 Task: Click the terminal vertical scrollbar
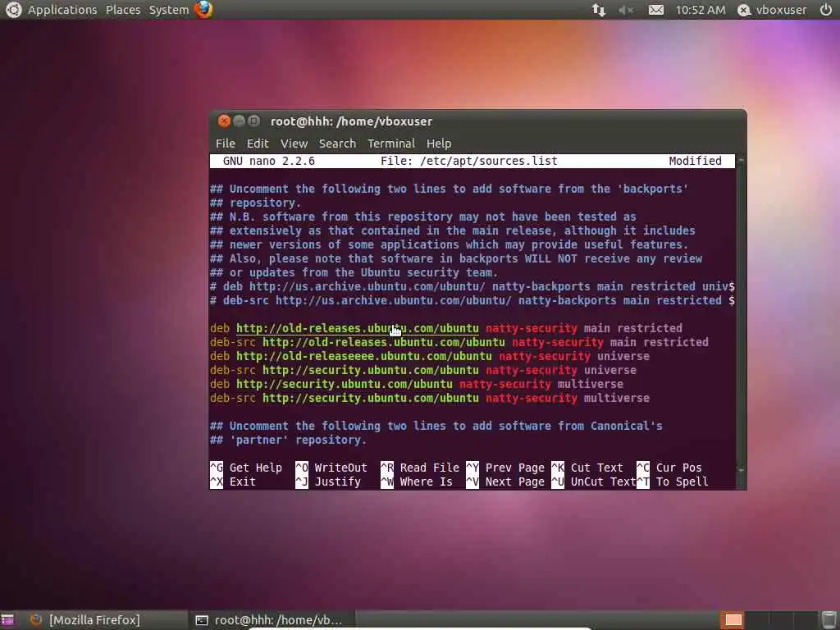pos(742,316)
